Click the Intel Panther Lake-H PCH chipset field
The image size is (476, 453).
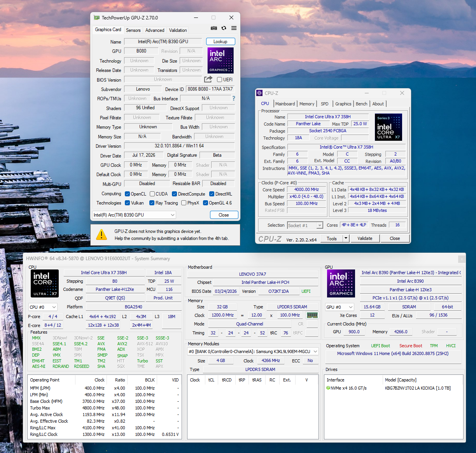[x=266, y=282]
